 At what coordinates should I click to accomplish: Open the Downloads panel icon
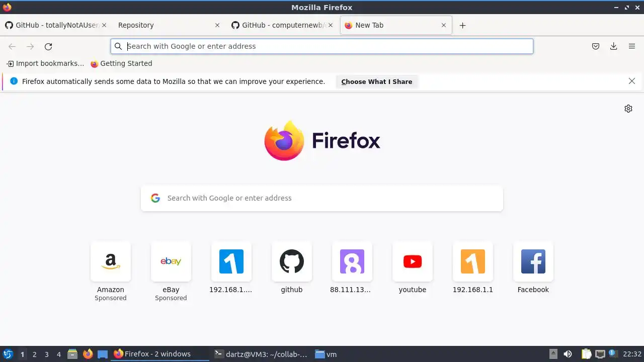pyautogui.click(x=614, y=46)
